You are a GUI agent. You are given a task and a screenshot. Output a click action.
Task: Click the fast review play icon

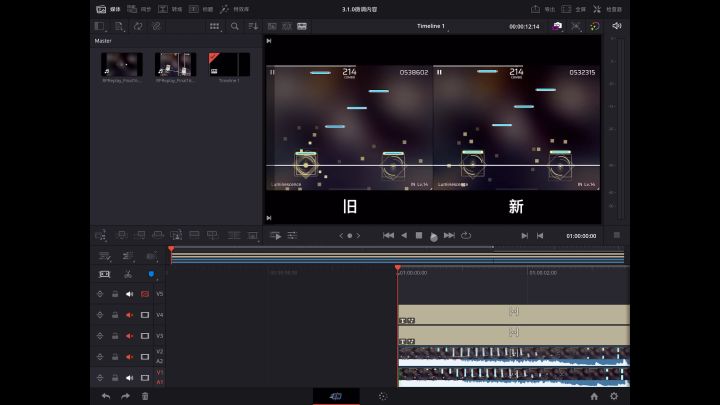coord(276,236)
